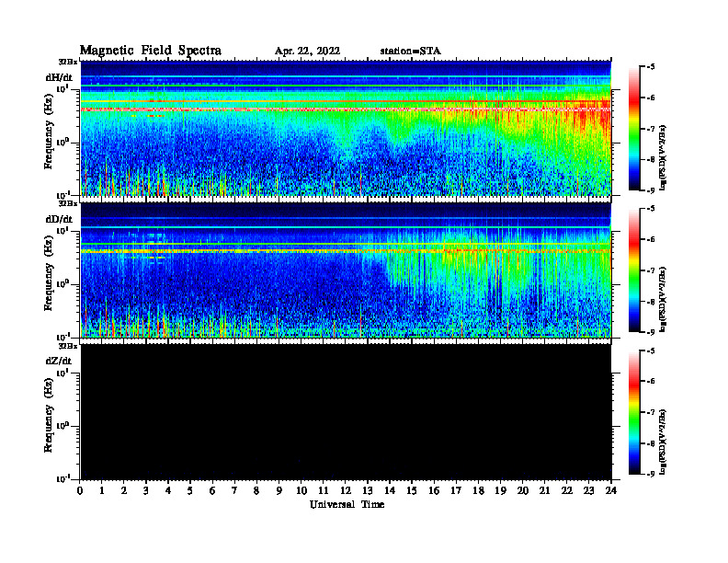Click hour 11 on the time axis
This screenshot has height=563, width=728.
[324, 490]
